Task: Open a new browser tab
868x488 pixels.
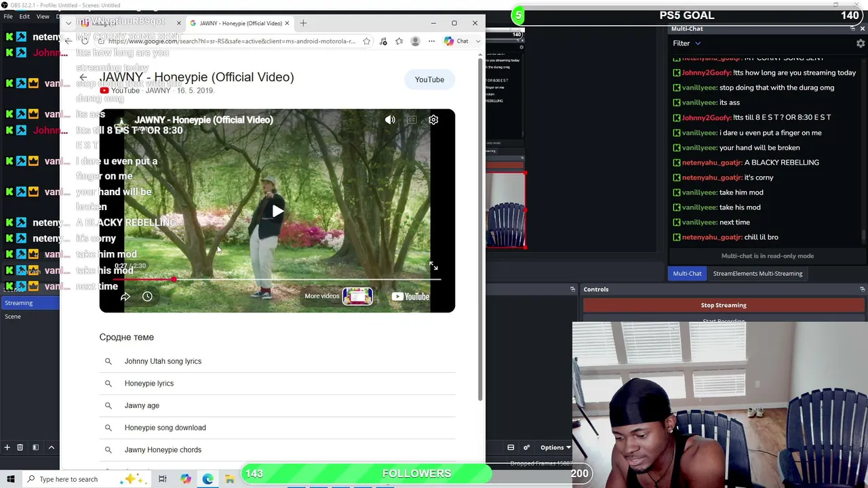Action: (x=303, y=23)
